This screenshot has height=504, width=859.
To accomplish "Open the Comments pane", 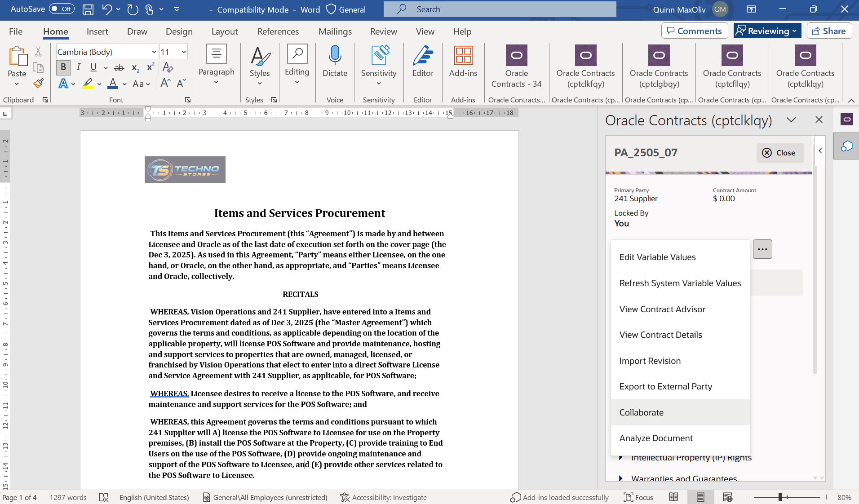I will pos(694,31).
